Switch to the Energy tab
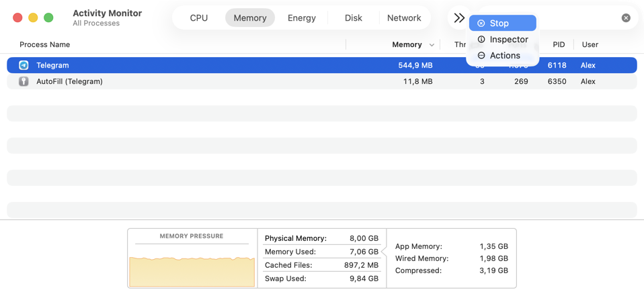 click(302, 18)
